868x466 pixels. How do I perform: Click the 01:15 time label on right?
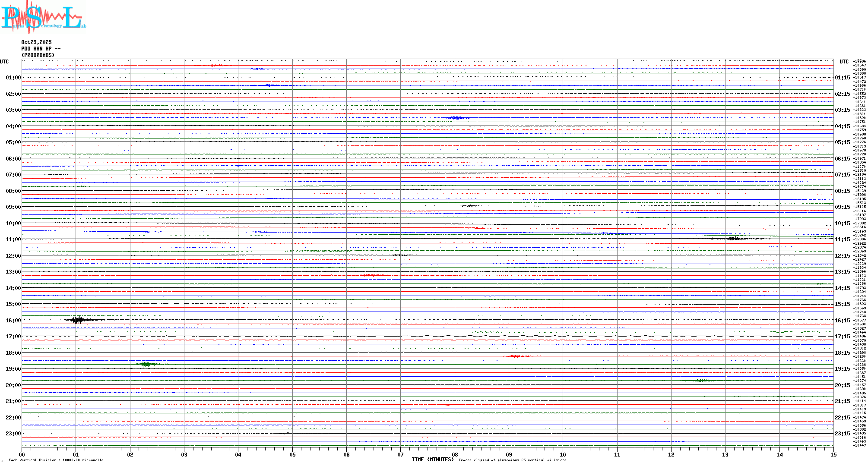click(x=842, y=78)
